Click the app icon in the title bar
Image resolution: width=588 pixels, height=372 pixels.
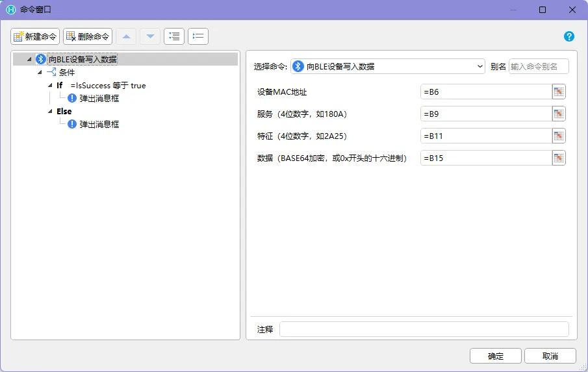click(x=11, y=10)
